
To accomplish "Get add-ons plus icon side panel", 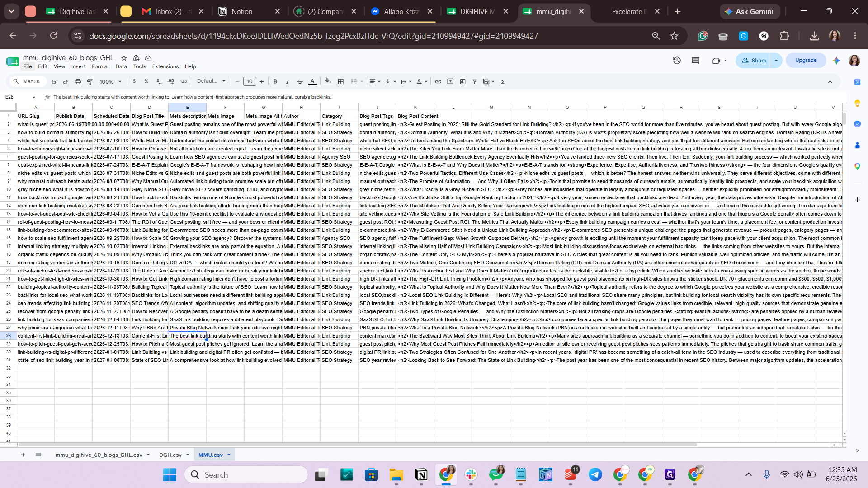I will click(857, 200).
